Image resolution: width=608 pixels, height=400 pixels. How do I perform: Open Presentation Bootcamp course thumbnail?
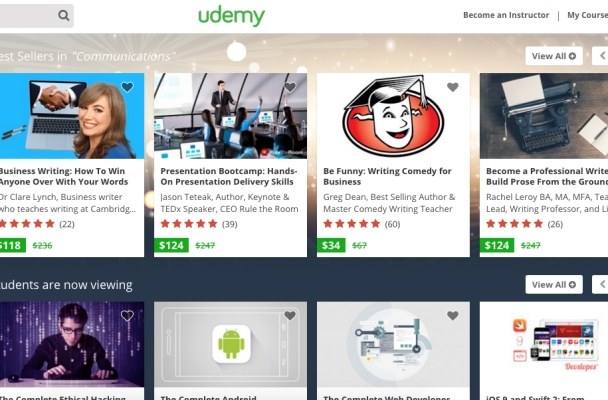[230, 116]
